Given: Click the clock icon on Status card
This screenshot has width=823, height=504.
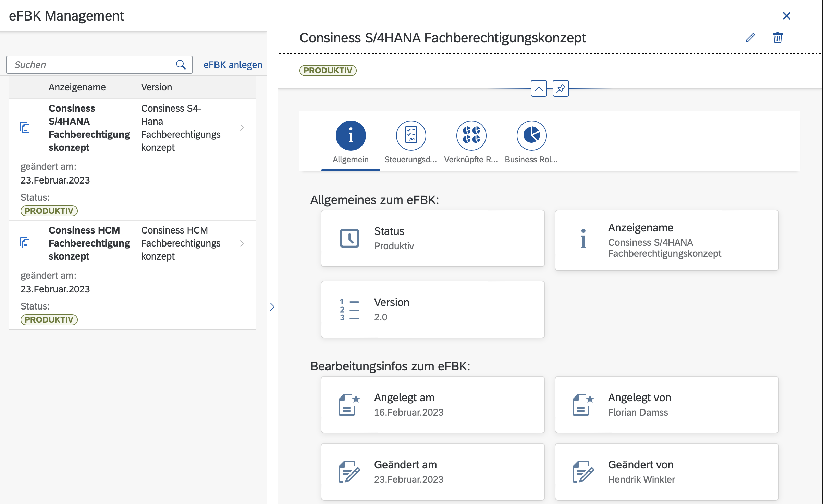Looking at the screenshot, I should [x=349, y=238].
